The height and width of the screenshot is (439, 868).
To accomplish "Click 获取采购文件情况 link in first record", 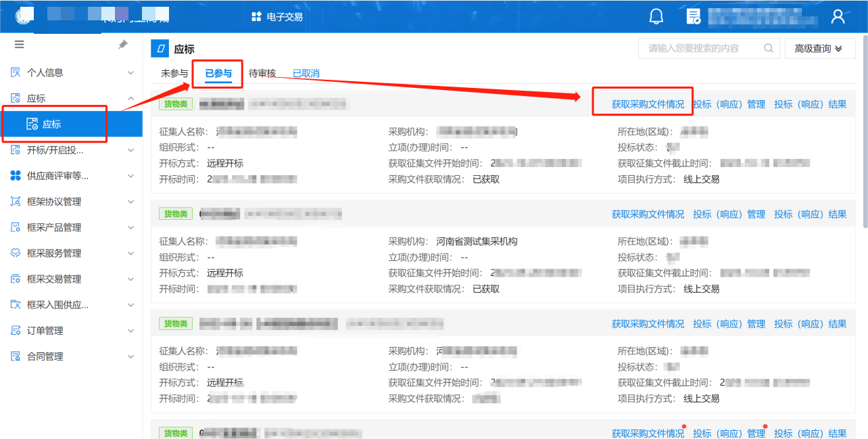I will (x=648, y=104).
